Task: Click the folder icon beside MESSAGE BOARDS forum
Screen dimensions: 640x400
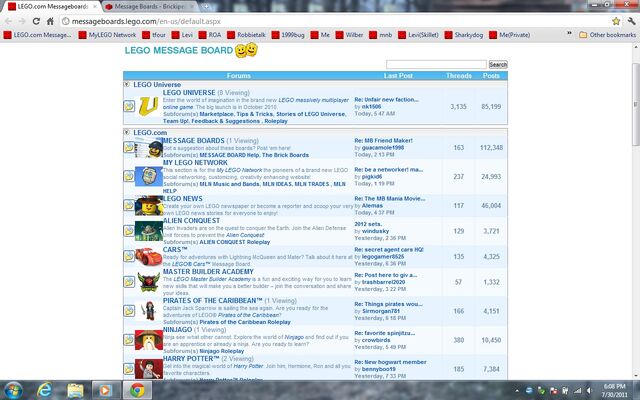Action: (129, 147)
